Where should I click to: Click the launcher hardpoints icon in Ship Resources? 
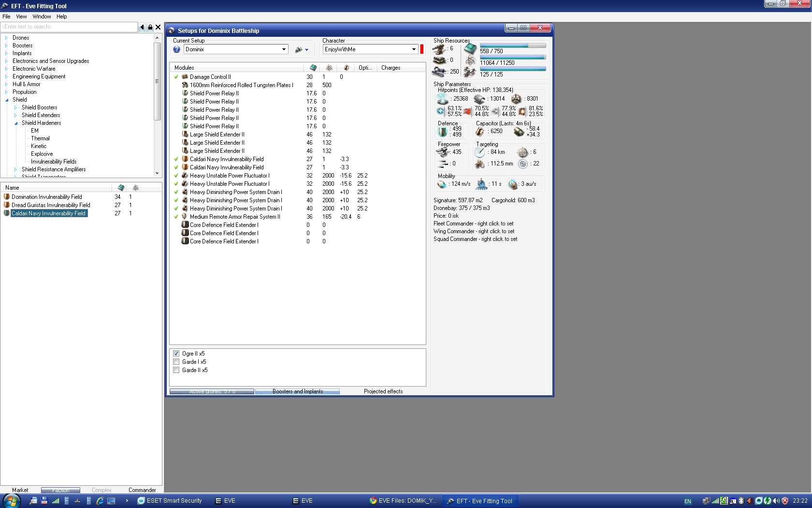pos(439,60)
